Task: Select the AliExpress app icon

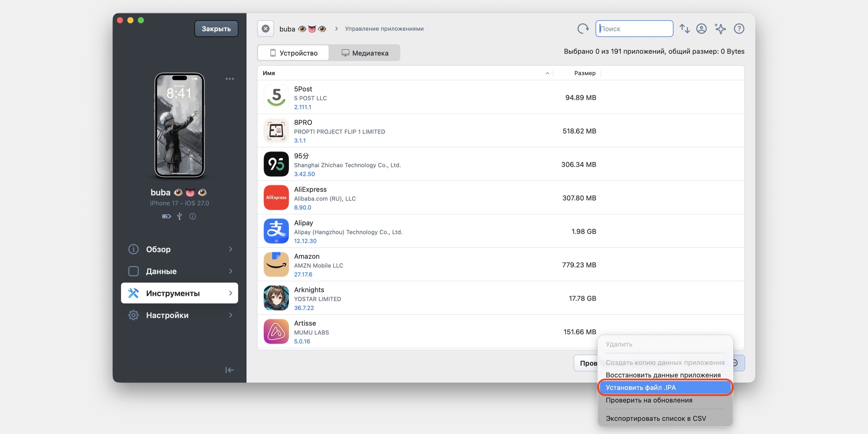Action: [276, 198]
